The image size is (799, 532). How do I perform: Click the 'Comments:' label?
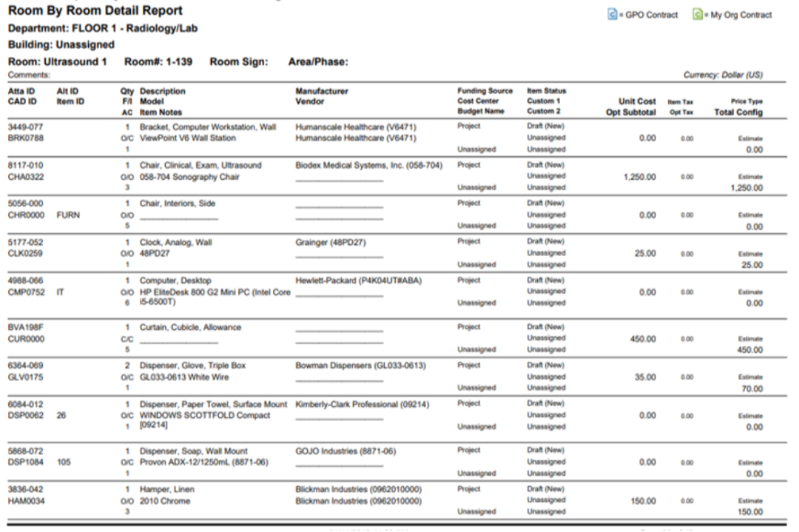pyautogui.click(x=29, y=75)
